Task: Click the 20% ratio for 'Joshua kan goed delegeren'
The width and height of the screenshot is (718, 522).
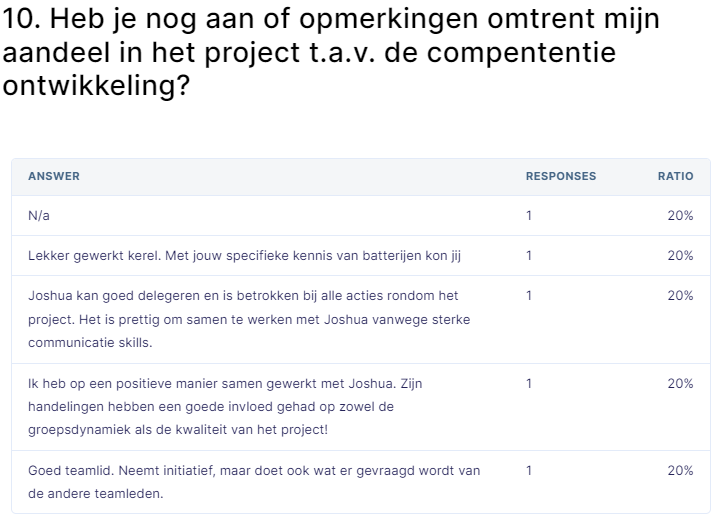Action: pos(680,295)
